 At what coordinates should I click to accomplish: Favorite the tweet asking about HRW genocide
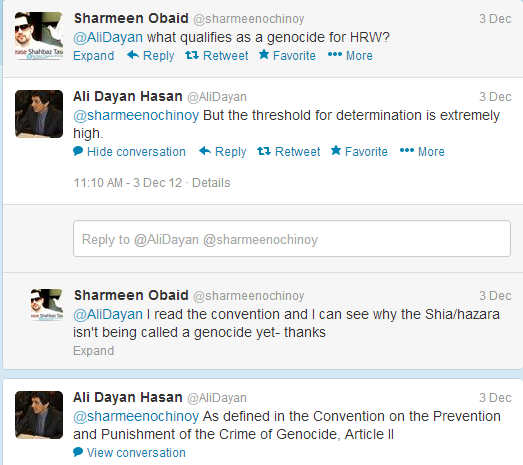coord(287,55)
